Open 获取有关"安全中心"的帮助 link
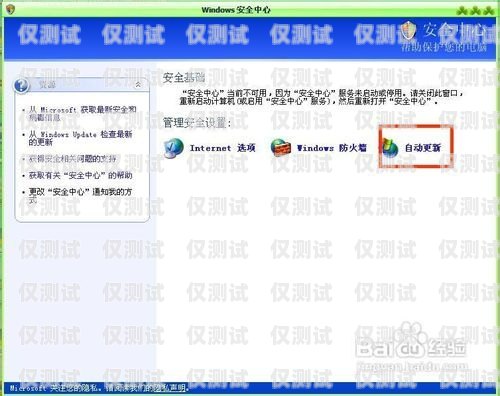500x396 pixels. (x=80, y=175)
